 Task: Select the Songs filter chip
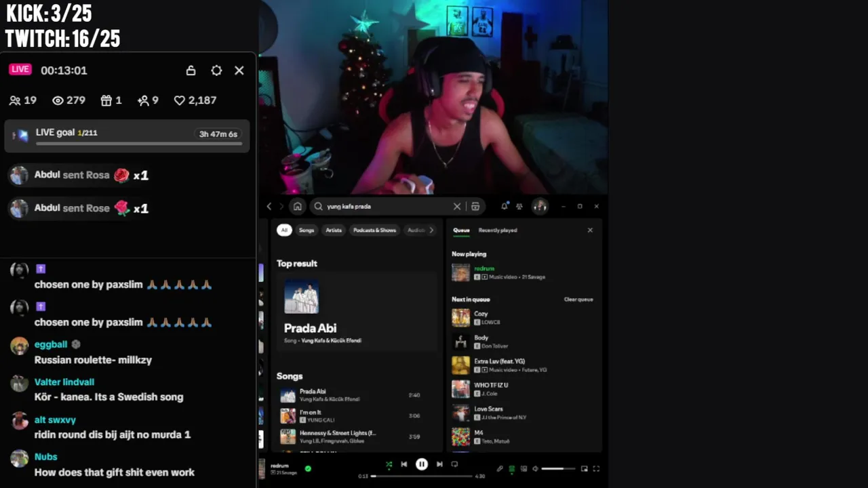[x=307, y=230]
